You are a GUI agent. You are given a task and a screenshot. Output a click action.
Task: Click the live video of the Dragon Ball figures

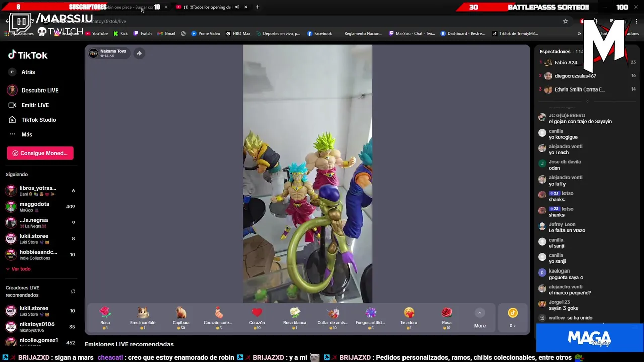(307, 174)
